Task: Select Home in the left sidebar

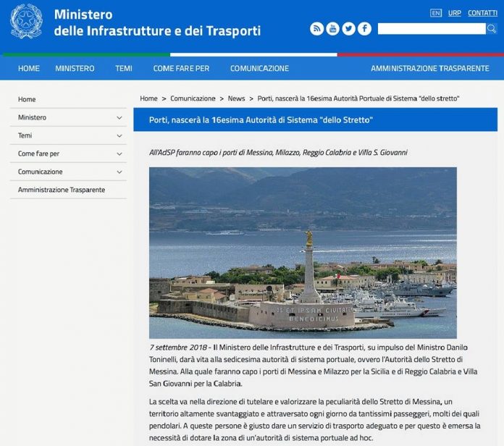Action: coord(27,99)
